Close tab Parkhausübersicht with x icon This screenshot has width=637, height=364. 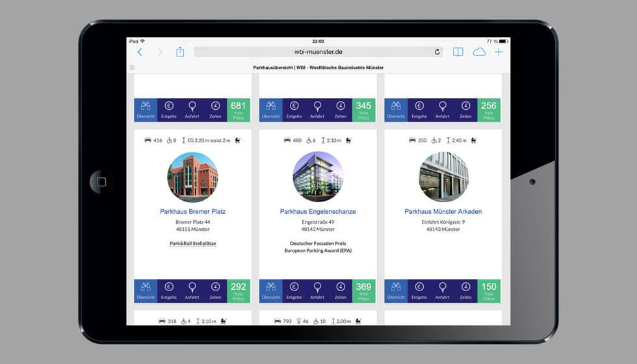point(132,68)
